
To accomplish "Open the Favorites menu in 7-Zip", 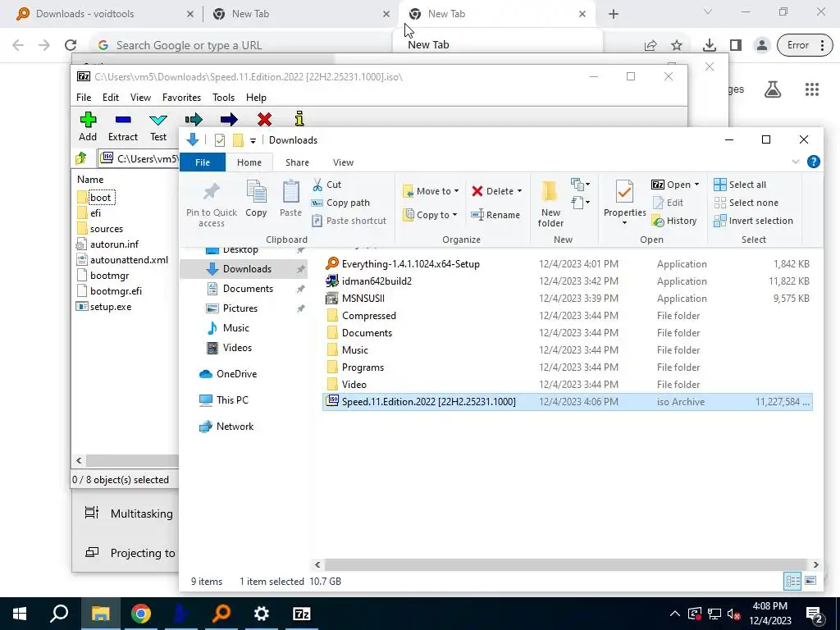I will pyautogui.click(x=181, y=98).
